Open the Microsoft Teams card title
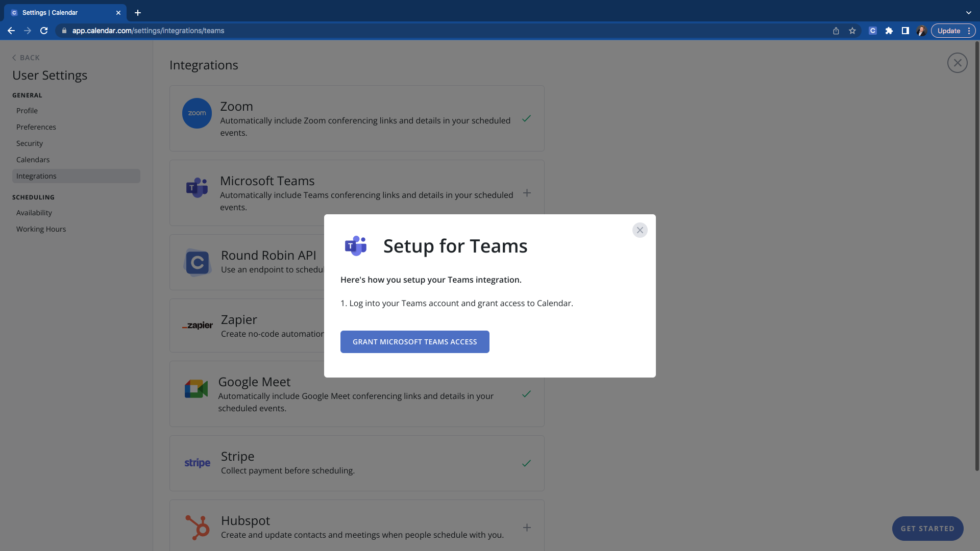This screenshot has width=980, height=551. click(267, 181)
